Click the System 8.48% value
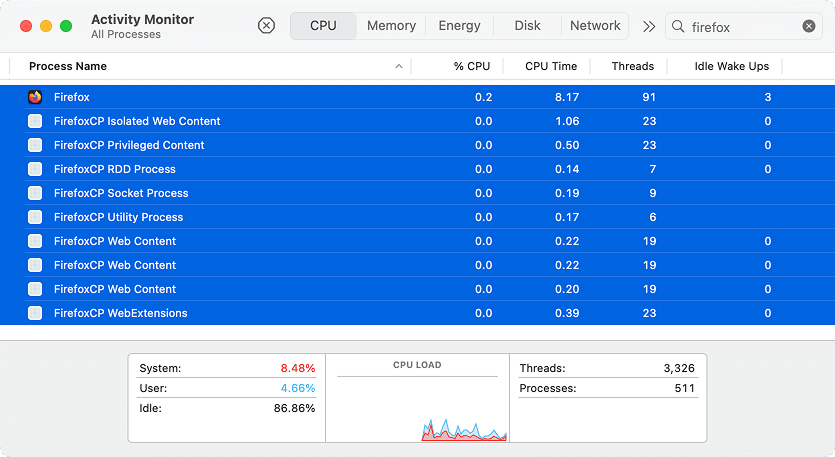Screen dimensions: 835x457 click(x=298, y=368)
